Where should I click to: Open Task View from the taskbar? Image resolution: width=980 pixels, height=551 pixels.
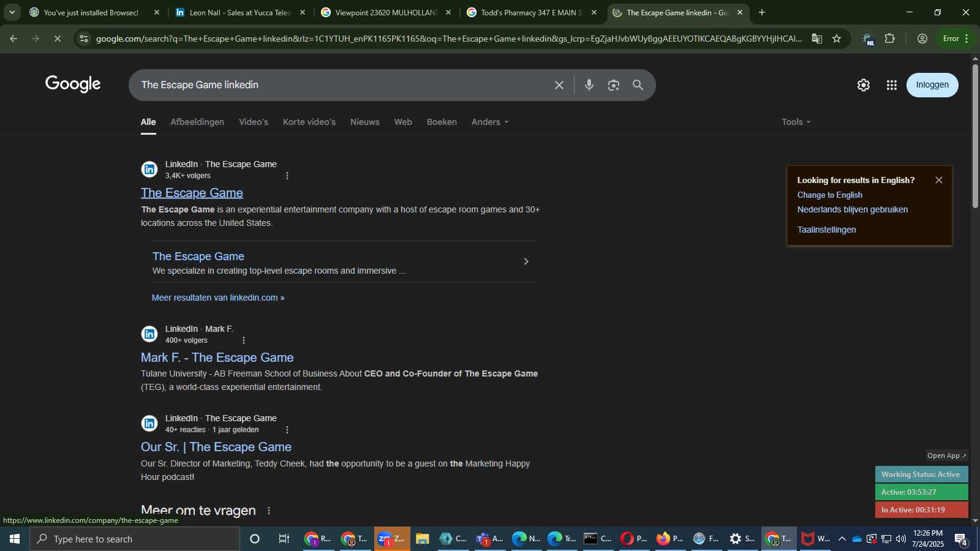pyautogui.click(x=284, y=539)
